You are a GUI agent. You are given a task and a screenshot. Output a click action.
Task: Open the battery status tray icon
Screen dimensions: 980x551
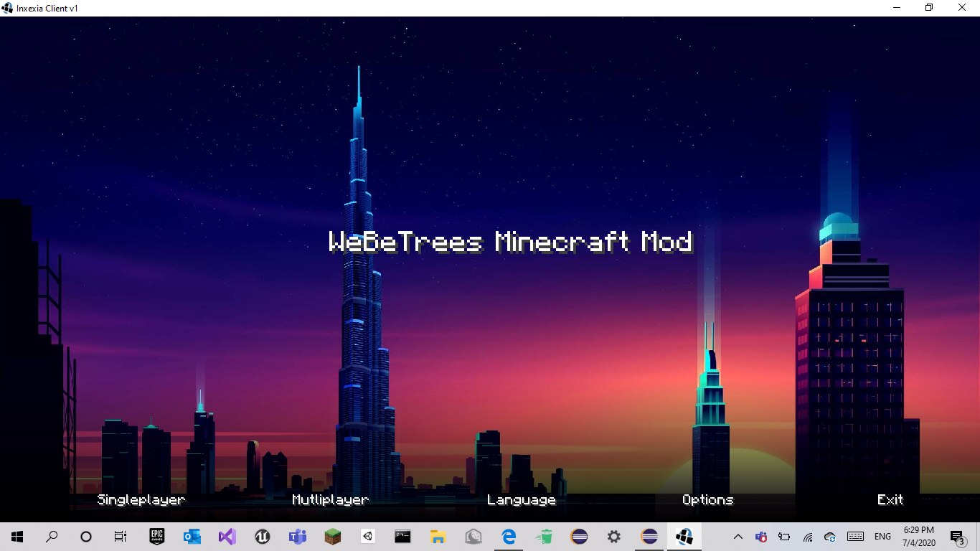[784, 537]
